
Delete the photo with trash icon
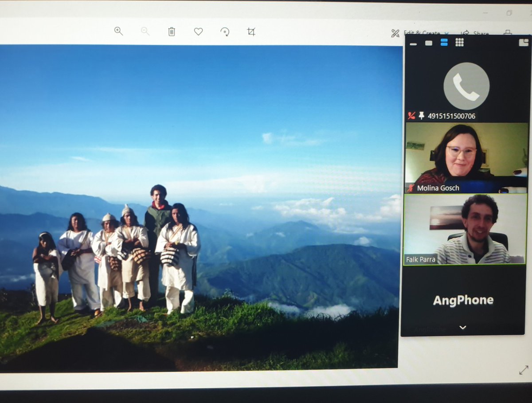point(172,31)
